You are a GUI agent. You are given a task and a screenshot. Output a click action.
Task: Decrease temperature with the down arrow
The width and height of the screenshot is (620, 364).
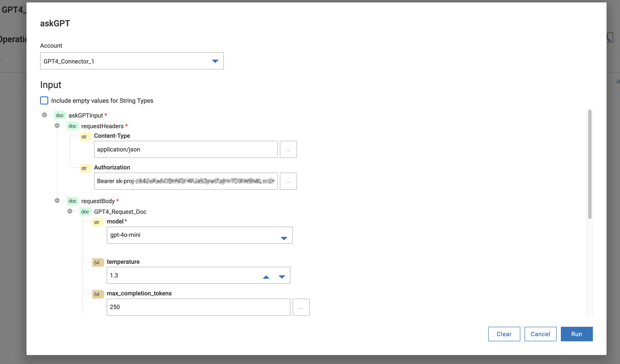281,277
